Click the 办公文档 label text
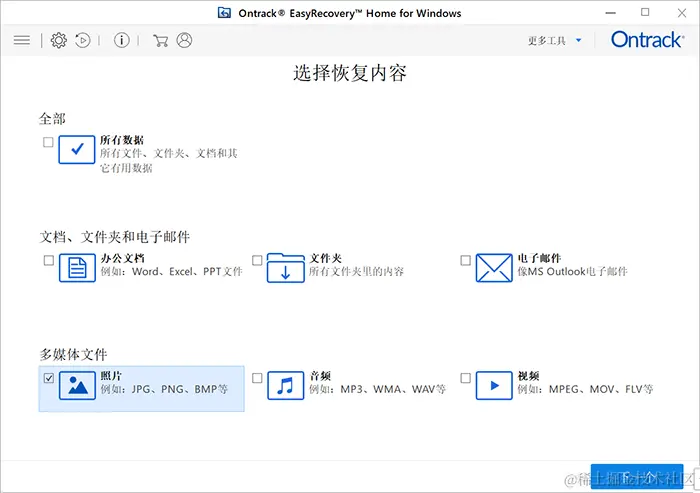This screenshot has height=493, width=700. click(x=122, y=258)
